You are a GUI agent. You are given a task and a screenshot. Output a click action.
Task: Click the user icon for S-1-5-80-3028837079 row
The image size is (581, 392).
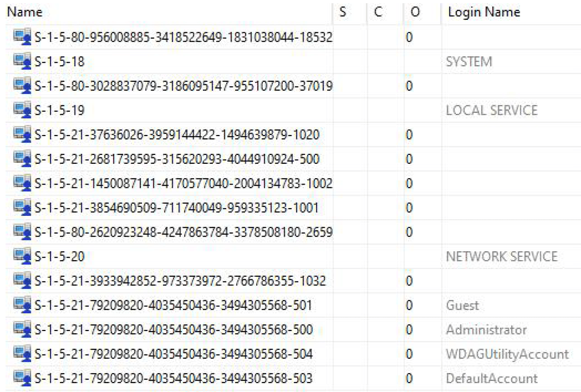(x=22, y=86)
